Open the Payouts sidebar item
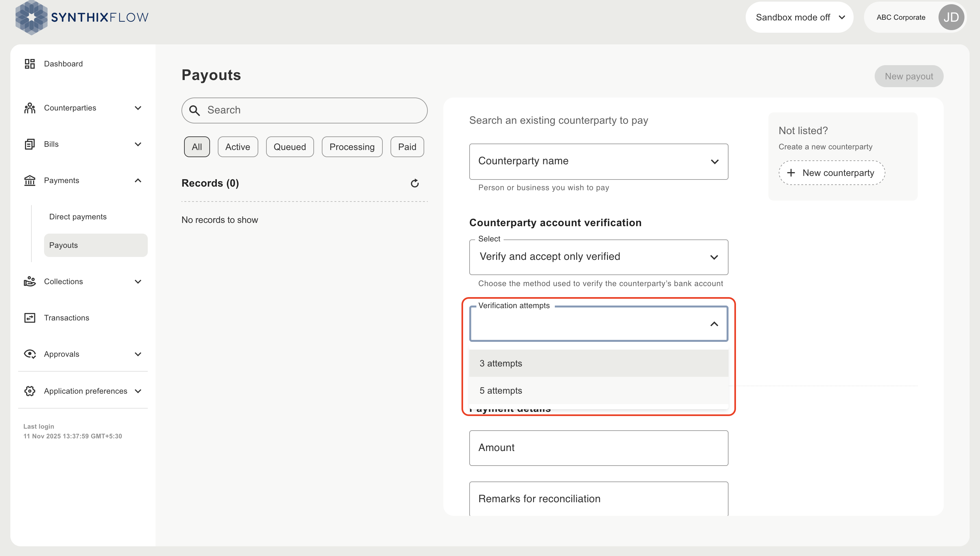This screenshot has width=980, height=556. point(96,245)
